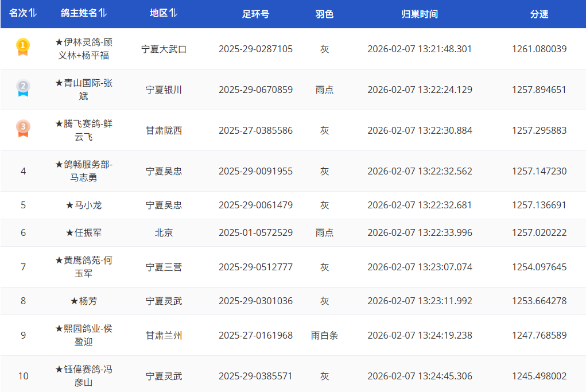Sort by 名次 column sort icon
Screen dimensions: 586x392
33,13
